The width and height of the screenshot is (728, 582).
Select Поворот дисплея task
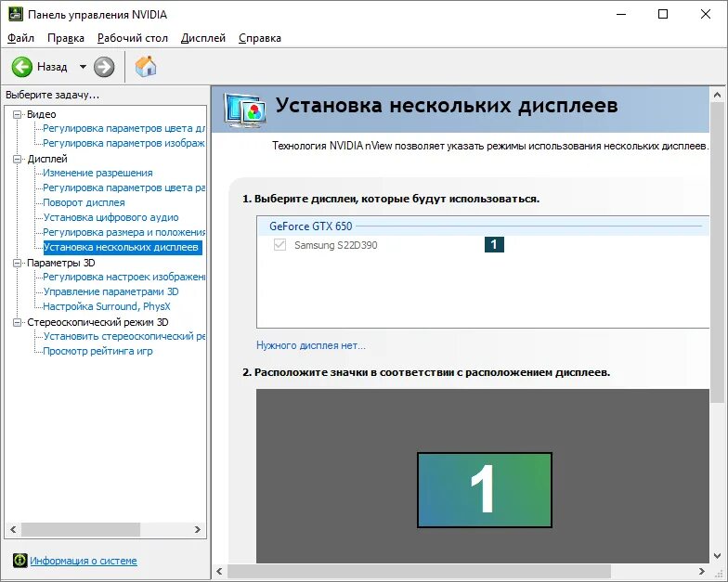click(84, 202)
